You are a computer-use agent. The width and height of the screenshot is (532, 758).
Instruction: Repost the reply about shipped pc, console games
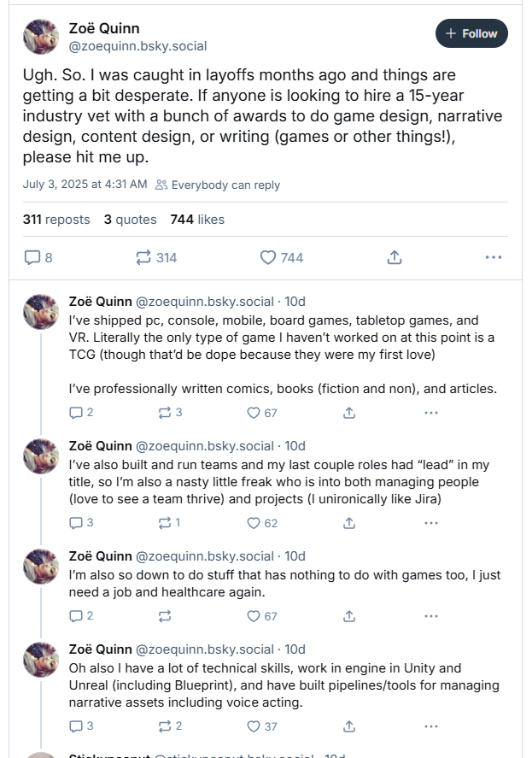point(170,413)
